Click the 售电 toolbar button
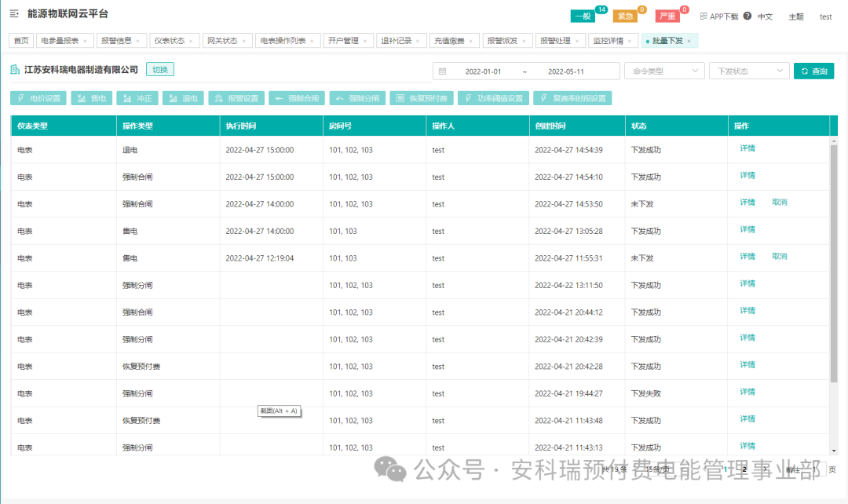This screenshot has height=504, width=848. click(91, 98)
